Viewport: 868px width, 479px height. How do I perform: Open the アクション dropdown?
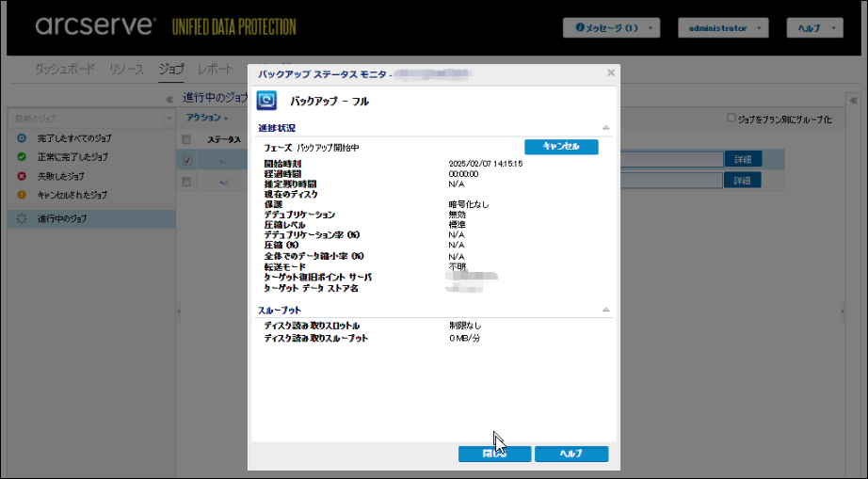point(207,118)
